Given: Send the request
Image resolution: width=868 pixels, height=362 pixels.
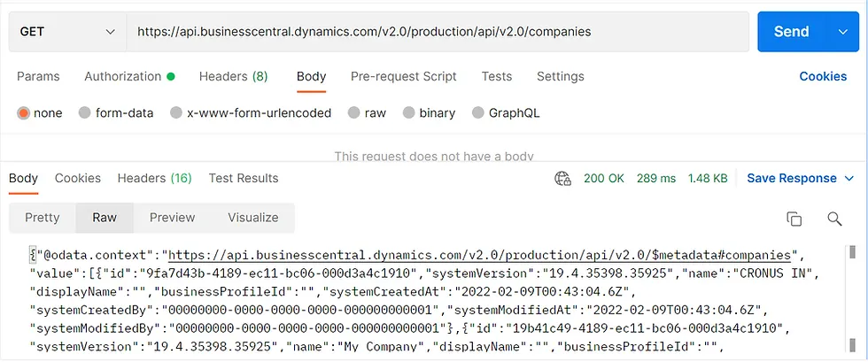Looking at the screenshot, I should tap(792, 32).
